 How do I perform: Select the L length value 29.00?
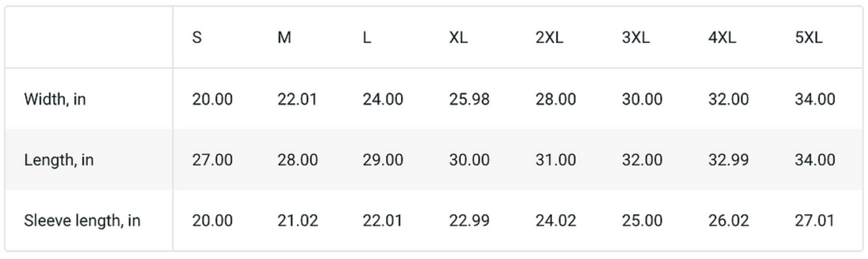point(383,160)
